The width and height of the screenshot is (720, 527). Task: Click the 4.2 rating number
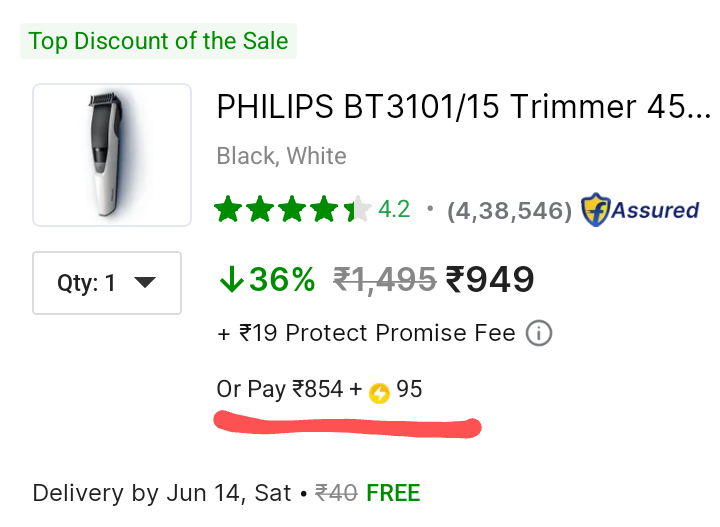pyautogui.click(x=394, y=210)
